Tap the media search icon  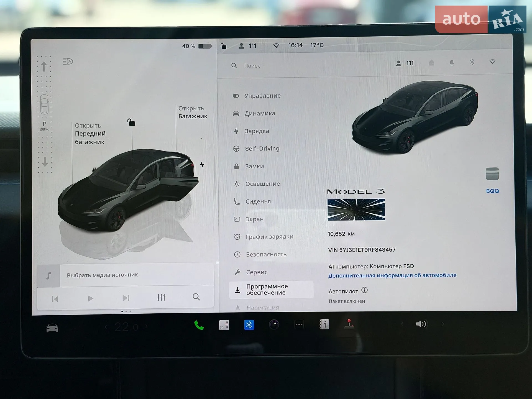click(196, 297)
